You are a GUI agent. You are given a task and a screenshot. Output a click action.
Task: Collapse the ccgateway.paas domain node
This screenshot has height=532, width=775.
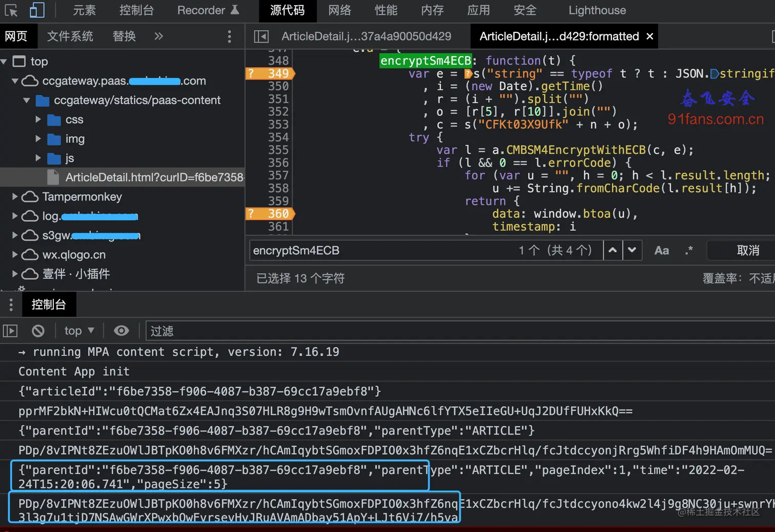point(15,81)
